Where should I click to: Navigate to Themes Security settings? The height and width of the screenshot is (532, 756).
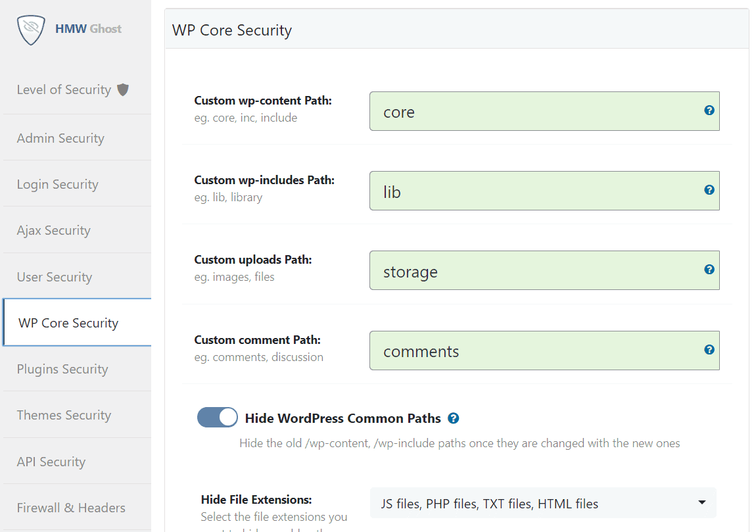[x=64, y=415]
